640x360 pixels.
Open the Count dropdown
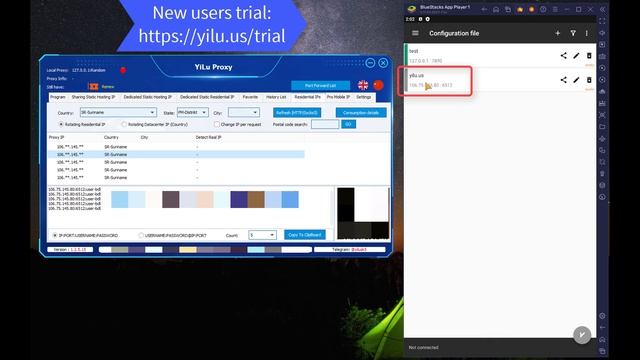[262, 235]
